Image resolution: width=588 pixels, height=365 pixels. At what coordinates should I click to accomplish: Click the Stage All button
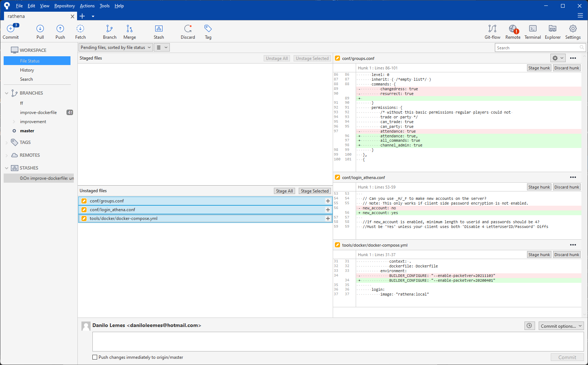(284, 190)
